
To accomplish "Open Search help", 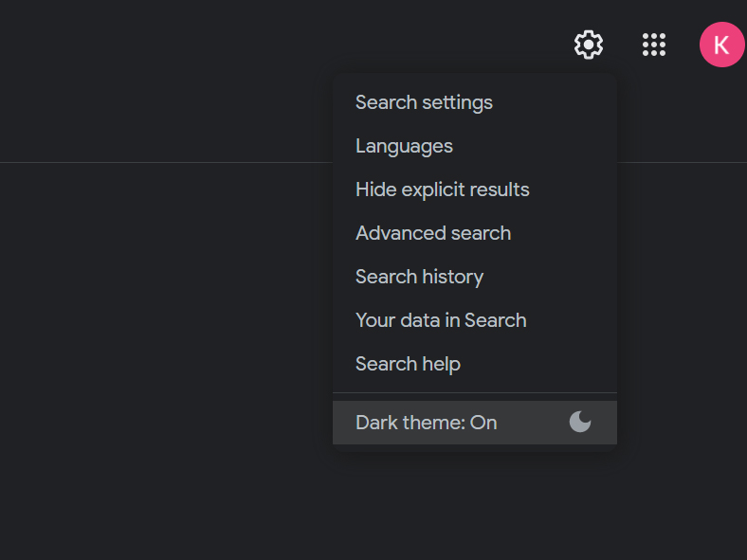I will click(x=408, y=364).
